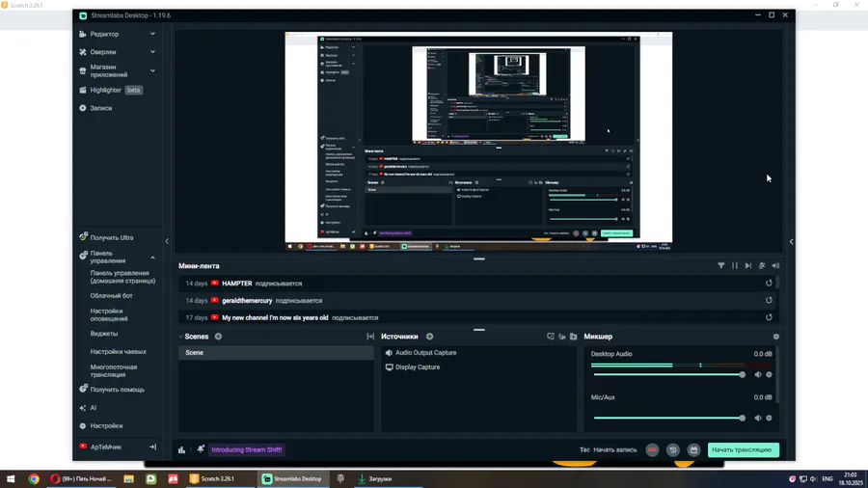Open scene transitions icon
This screenshot has height=488, width=868.
click(x=370, y=337)
